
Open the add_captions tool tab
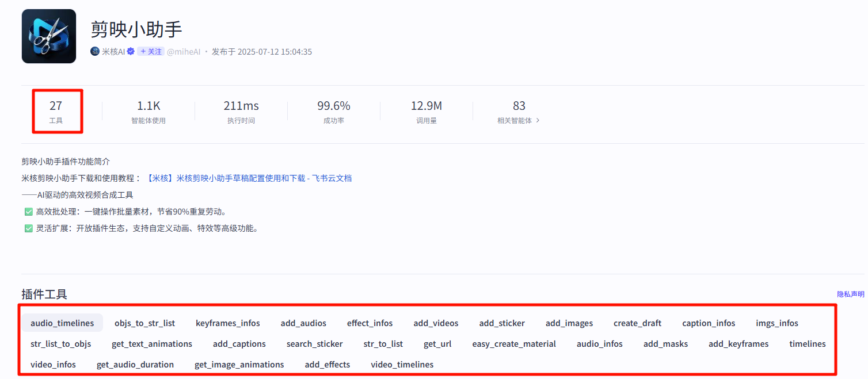click(239, 344)
